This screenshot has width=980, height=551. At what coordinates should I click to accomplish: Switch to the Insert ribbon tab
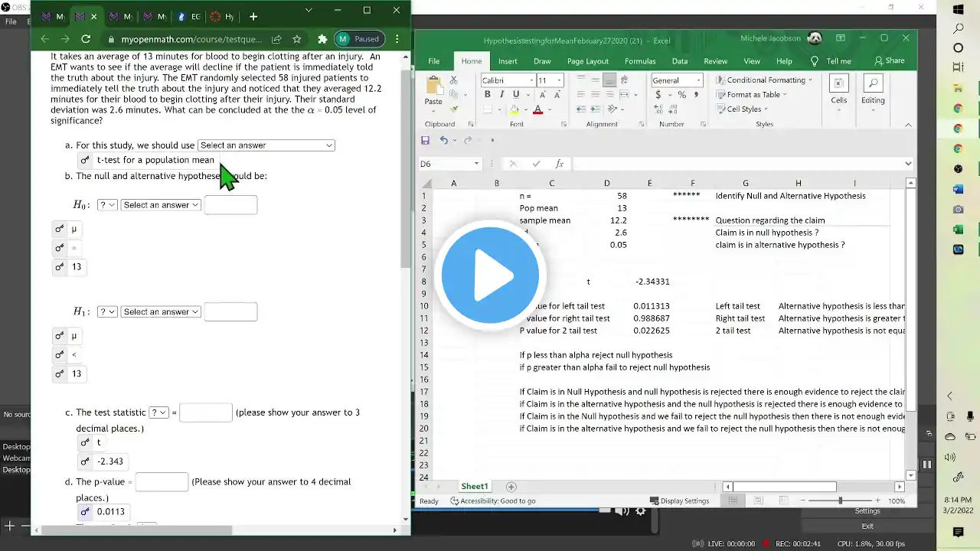click(x=508, y=61)
